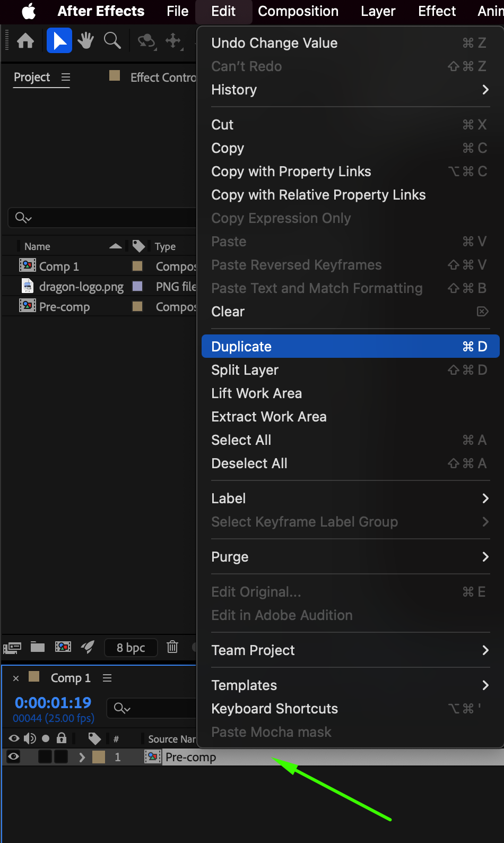Open the Comp 1 timeline panel menu
504x843 pixels.
[x=107, y=678]
